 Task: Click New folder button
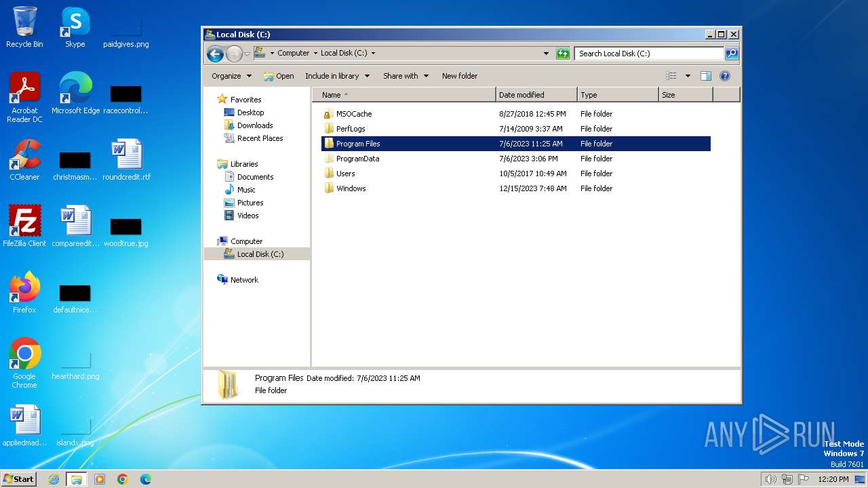(x=460, y=76)
